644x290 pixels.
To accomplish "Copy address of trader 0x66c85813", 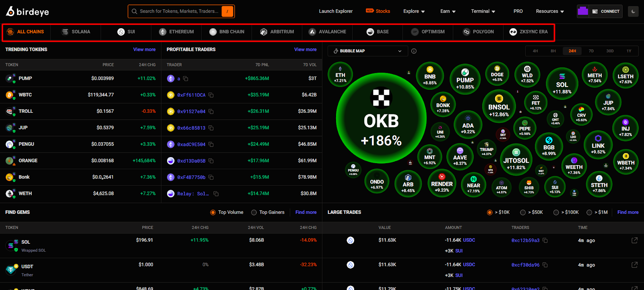I will coord(211,128).
